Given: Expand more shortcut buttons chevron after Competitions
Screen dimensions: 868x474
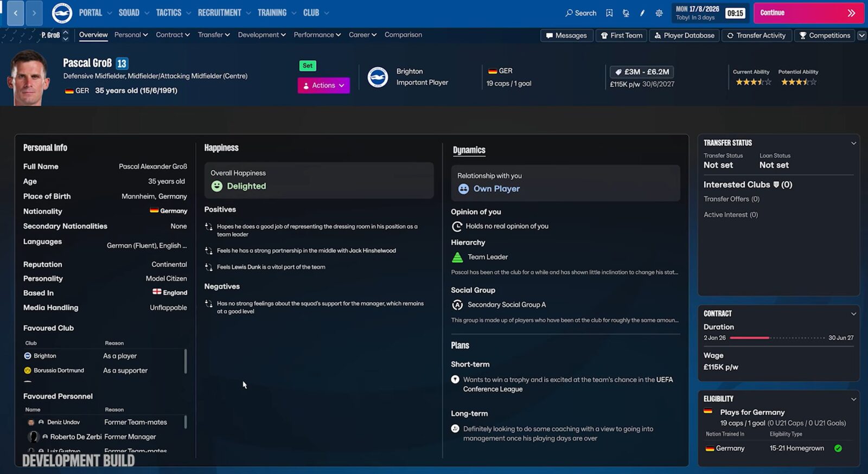Looking at the screenshot, I should click(x=861, y=35).
